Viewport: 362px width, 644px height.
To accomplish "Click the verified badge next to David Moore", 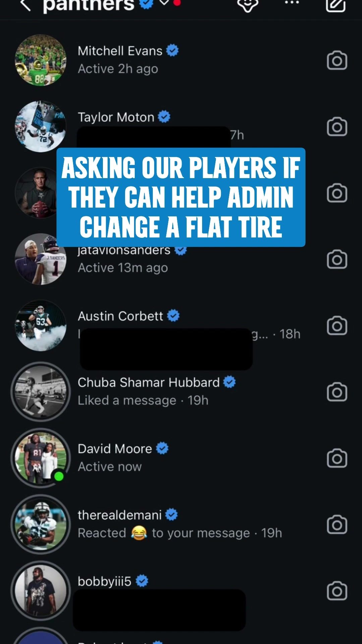I will [162, 448].
